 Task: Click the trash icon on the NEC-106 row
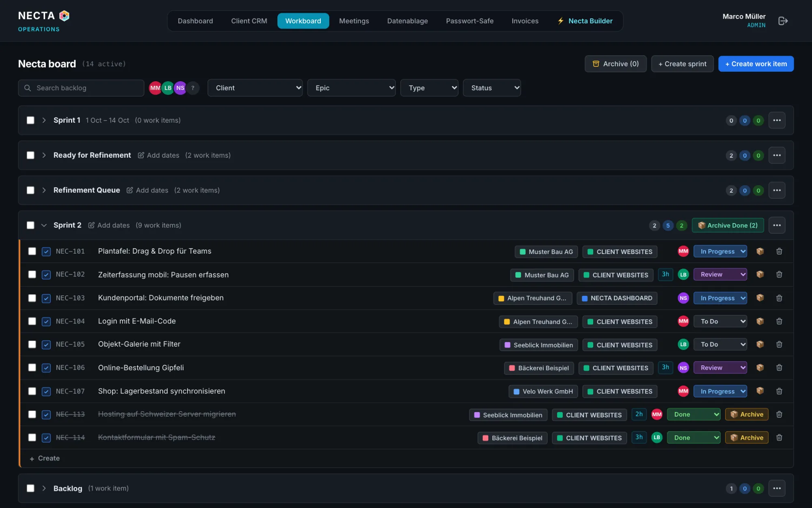tap(779, 367)
